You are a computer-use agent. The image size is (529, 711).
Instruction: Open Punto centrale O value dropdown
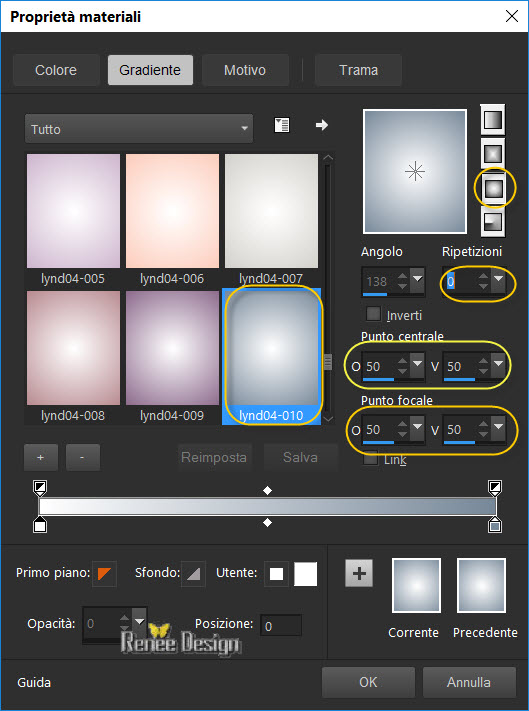(x=417, y=364)
